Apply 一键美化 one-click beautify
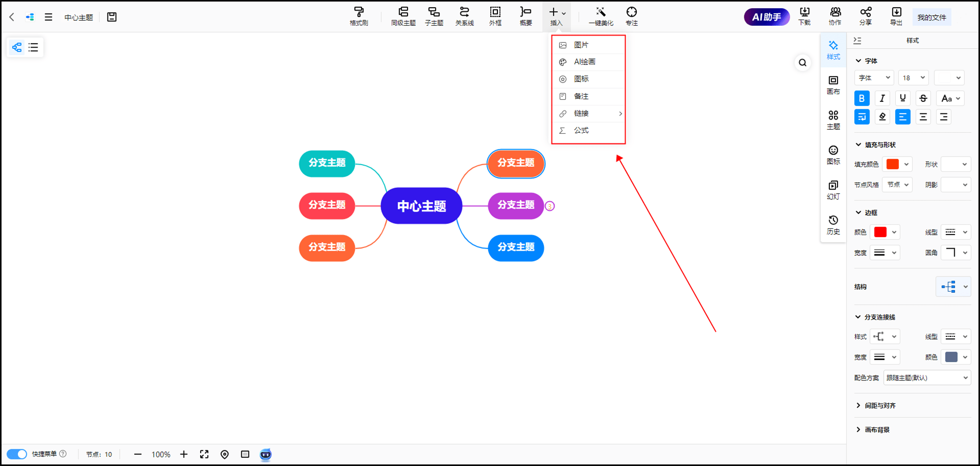 tap(601, 16)
